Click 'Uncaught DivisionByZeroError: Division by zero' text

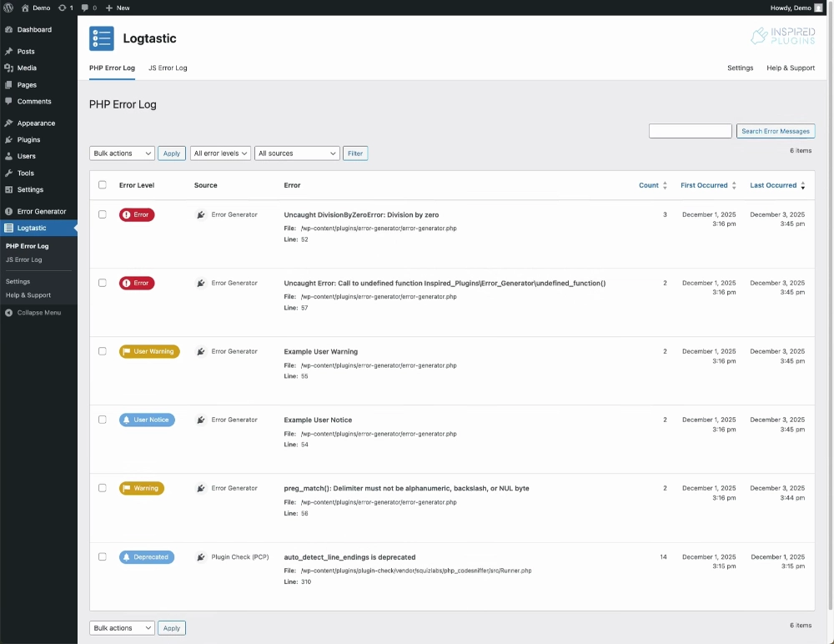pyautogui.click(x=361, y=215)
